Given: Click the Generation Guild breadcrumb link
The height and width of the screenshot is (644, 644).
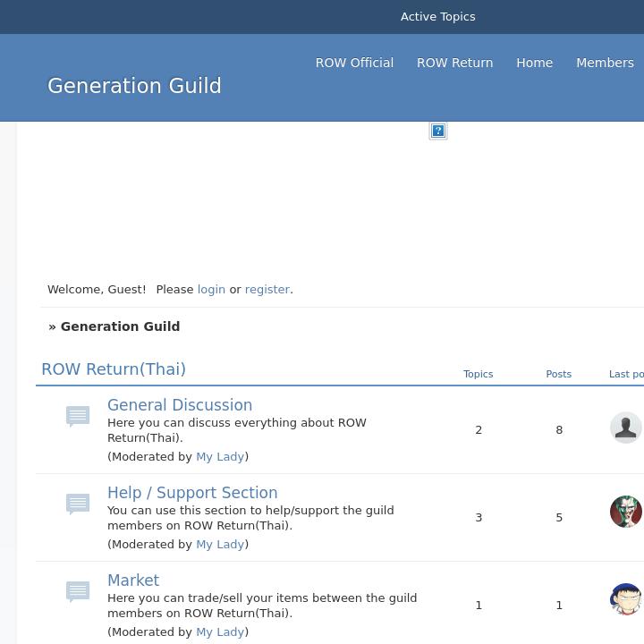Looking at the screenshot, I should (x=120, y=326).
